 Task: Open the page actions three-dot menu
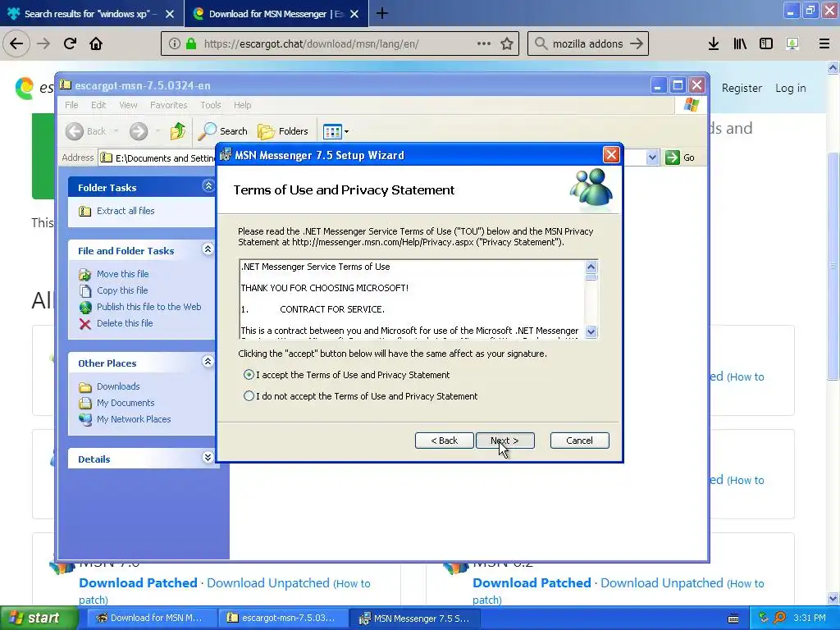coord(484,44)
